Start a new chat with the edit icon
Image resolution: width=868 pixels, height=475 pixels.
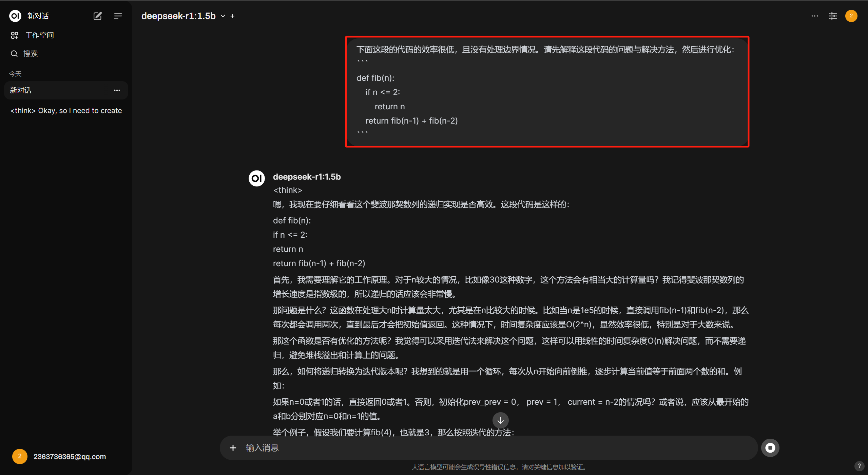(x=98, y=16)
